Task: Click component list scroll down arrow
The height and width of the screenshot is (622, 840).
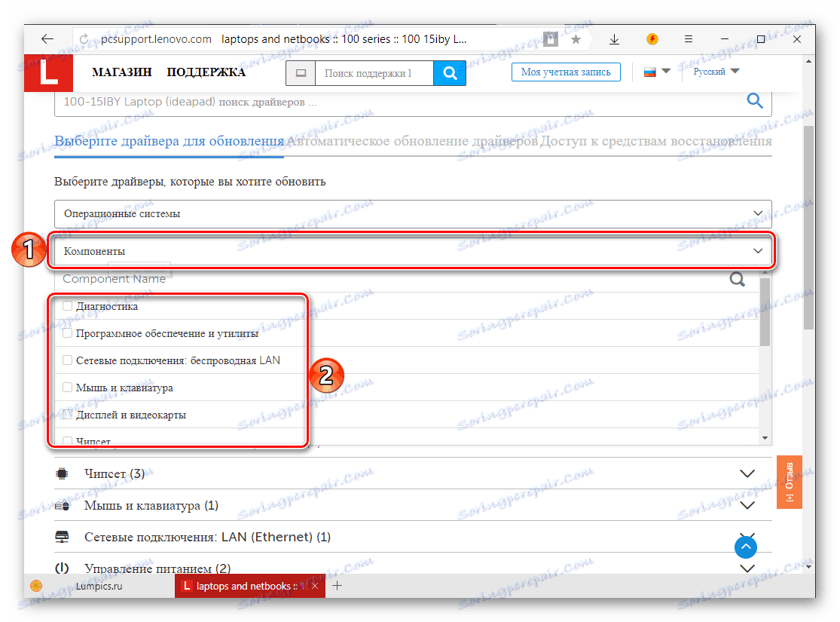Action: coord(765,438)
